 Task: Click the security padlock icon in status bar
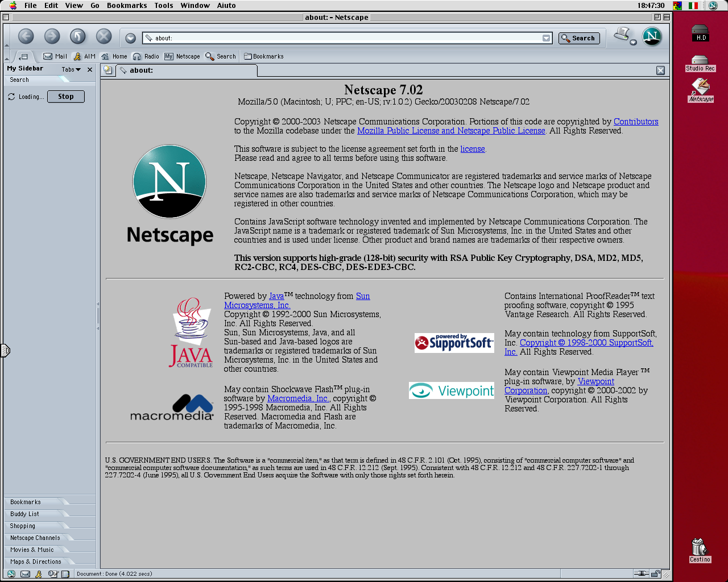655,573
